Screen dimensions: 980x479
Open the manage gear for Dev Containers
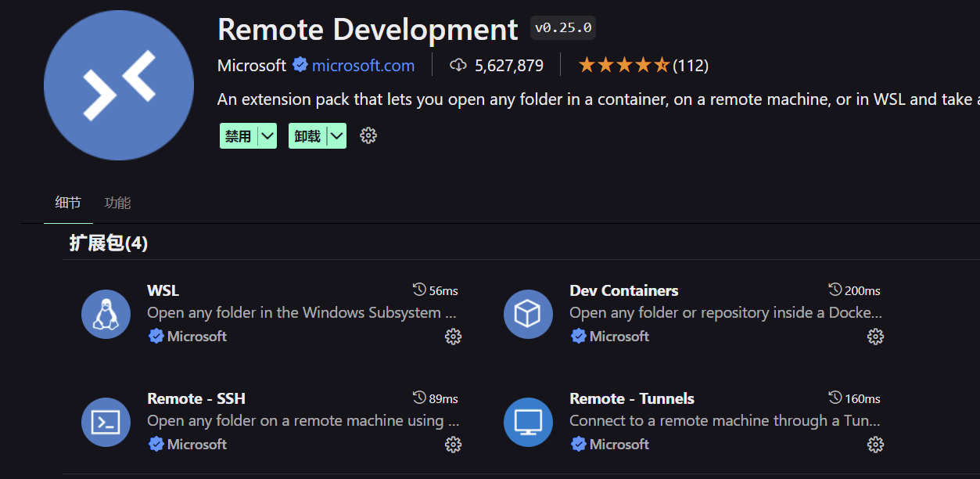click(875, 337)
